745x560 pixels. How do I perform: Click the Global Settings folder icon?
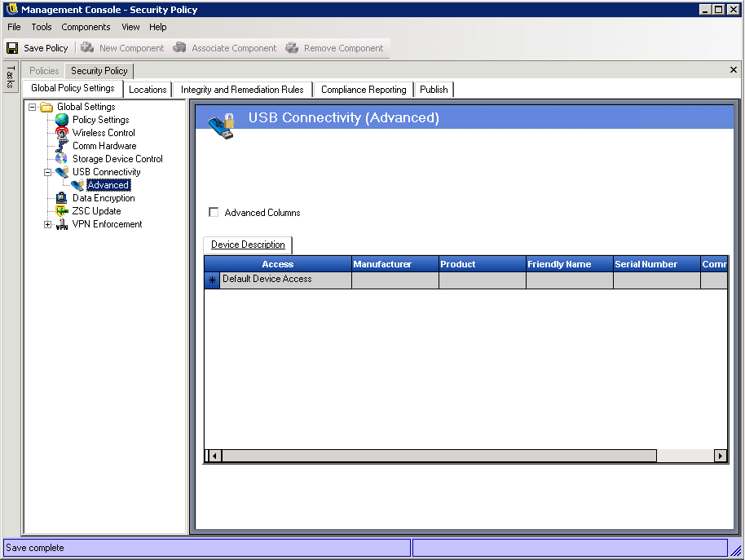click(46, 107)
